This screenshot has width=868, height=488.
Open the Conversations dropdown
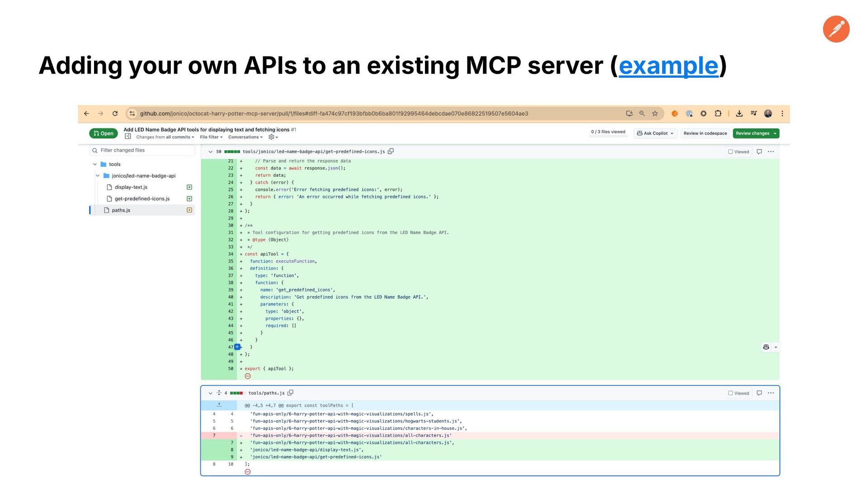coord(245,137)
